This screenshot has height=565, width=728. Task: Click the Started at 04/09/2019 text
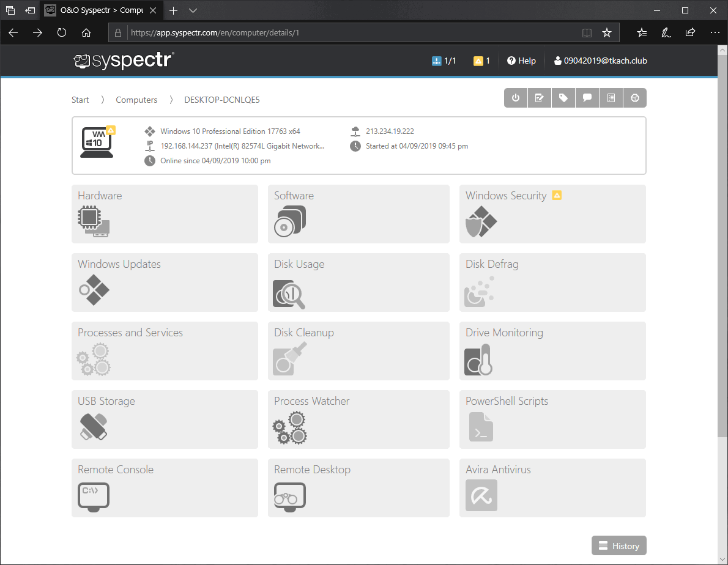(417, 146)
